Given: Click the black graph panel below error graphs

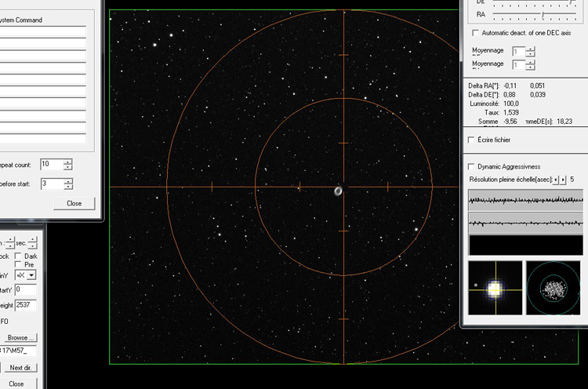Looking at the screenshot, I should (526, 245).
